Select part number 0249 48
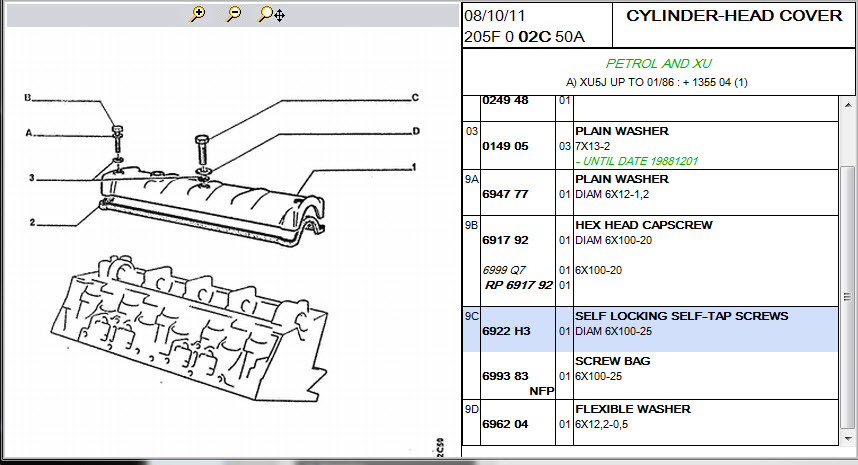 pyautogui.click(x=505, y=100)
